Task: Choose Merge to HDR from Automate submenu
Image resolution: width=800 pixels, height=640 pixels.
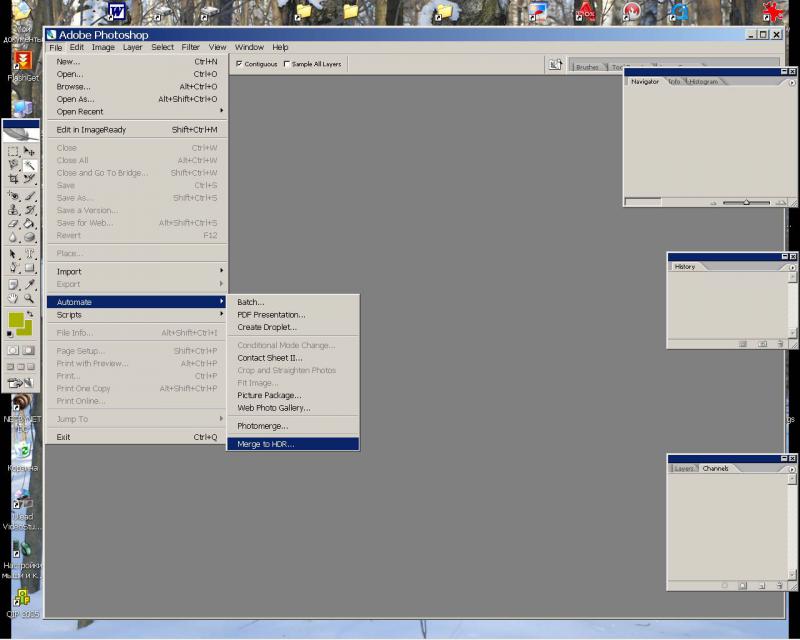Action: coord(293,444)
